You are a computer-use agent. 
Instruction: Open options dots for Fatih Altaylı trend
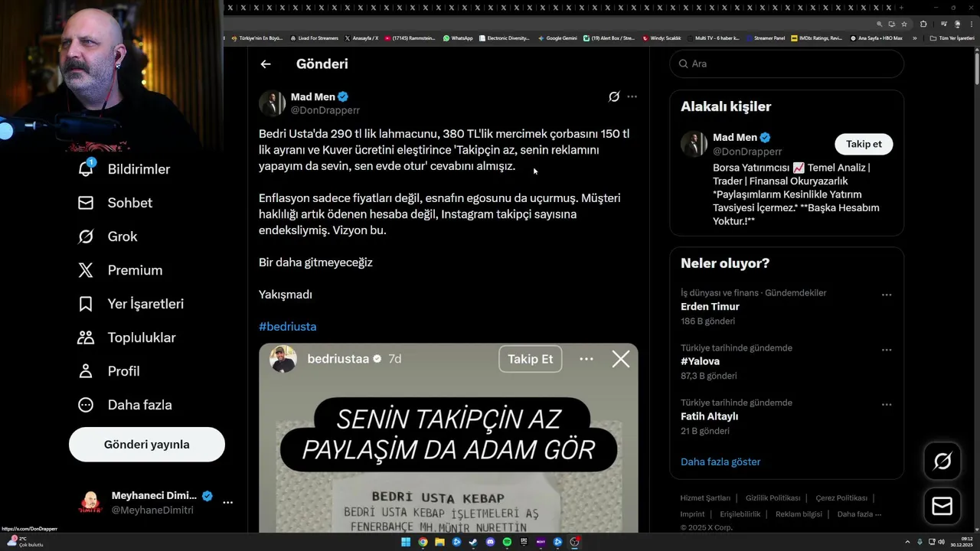pyautogui.click(x=886, y=404)
